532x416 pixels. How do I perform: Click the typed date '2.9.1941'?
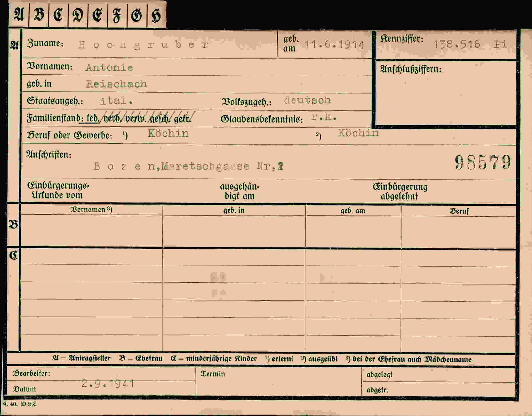click(x=108, y=384)
